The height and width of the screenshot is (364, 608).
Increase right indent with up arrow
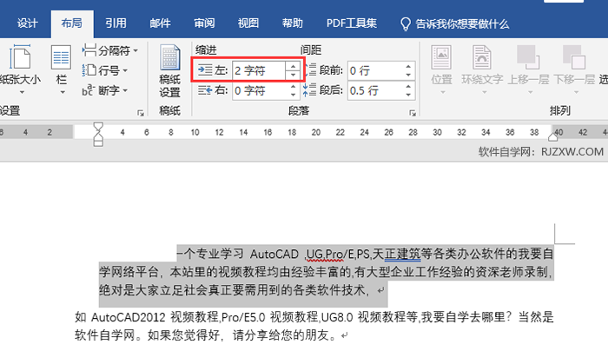294,87
